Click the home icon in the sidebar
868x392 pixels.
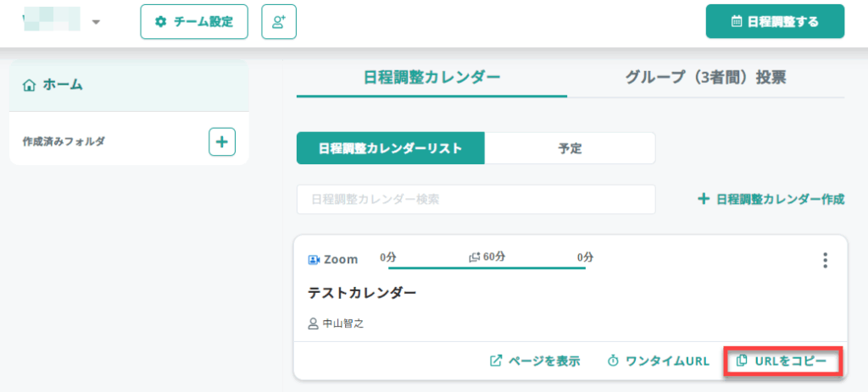pyautogui.click(x=30, y=85)
